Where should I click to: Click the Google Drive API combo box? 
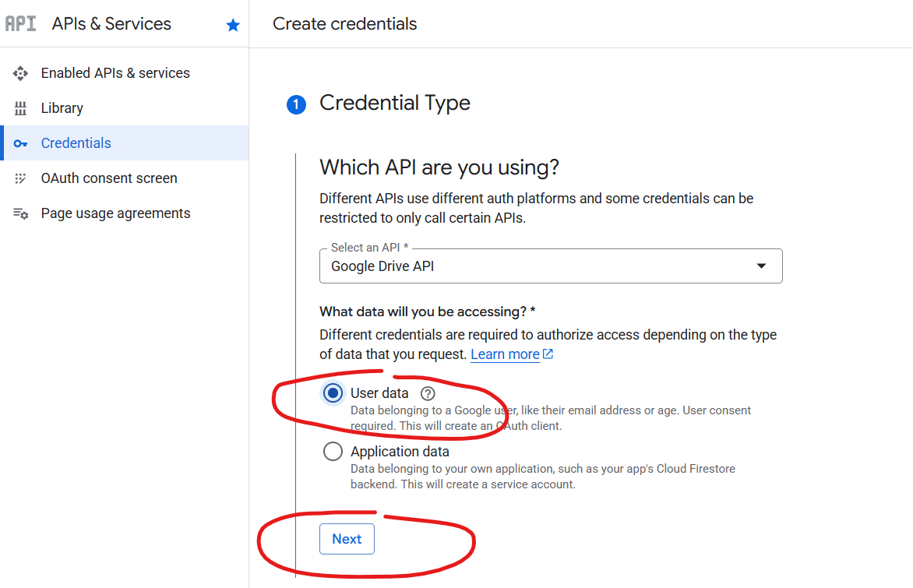coord(538,266)
